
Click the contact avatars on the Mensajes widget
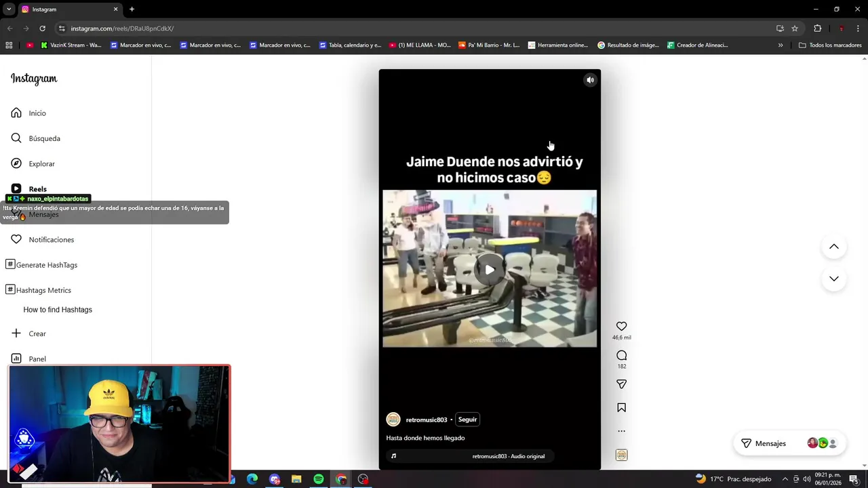[823, 443]
